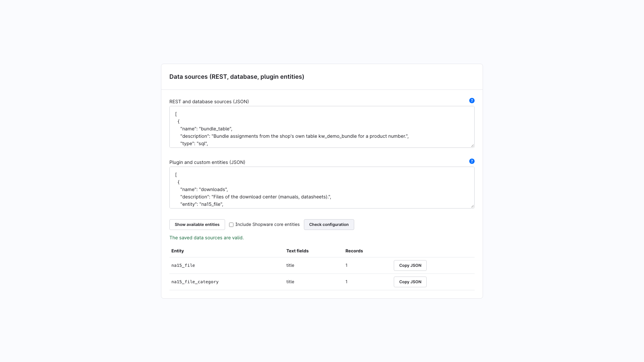Click the title text field of na15_file row
The width and height of the screenshot is (644, 362).
tap(290, 265)
